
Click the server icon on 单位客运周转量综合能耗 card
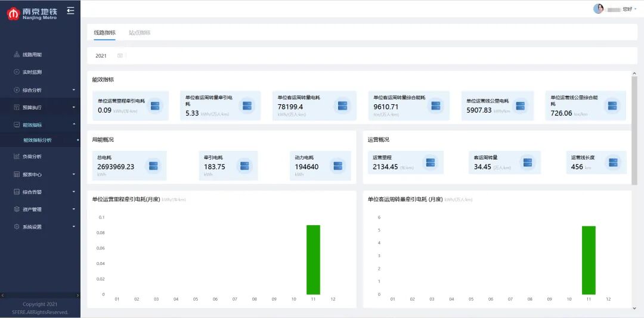click(436, 106)
